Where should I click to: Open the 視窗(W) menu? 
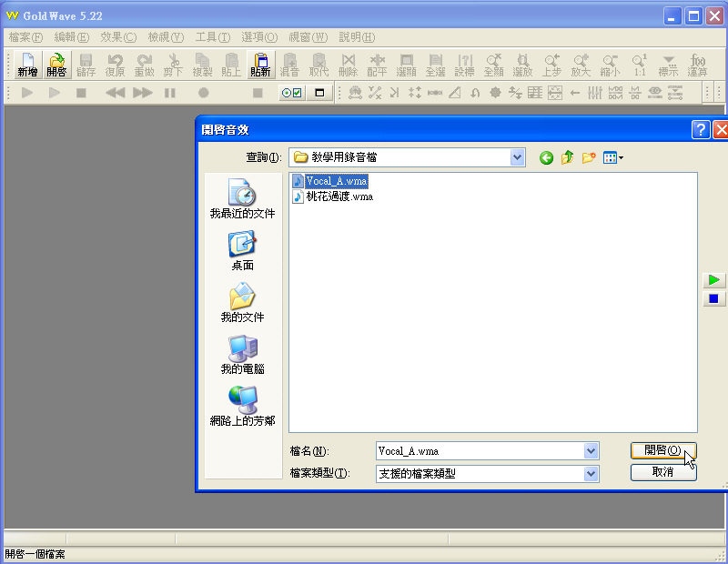point(308,37)
